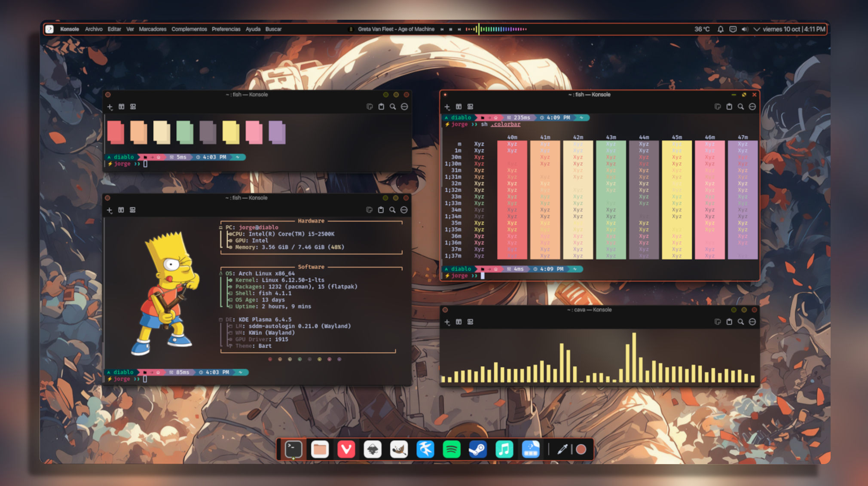This screenshot has height=486, width=868.
Task: Click paste icon in the colorbar Konsole window
Action: (x=729, y=107)
